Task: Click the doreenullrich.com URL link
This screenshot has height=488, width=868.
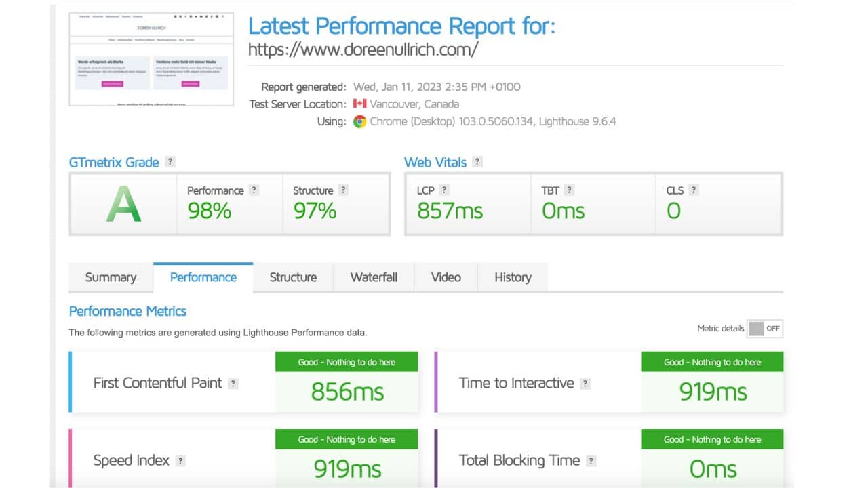Action: (363, 49)
